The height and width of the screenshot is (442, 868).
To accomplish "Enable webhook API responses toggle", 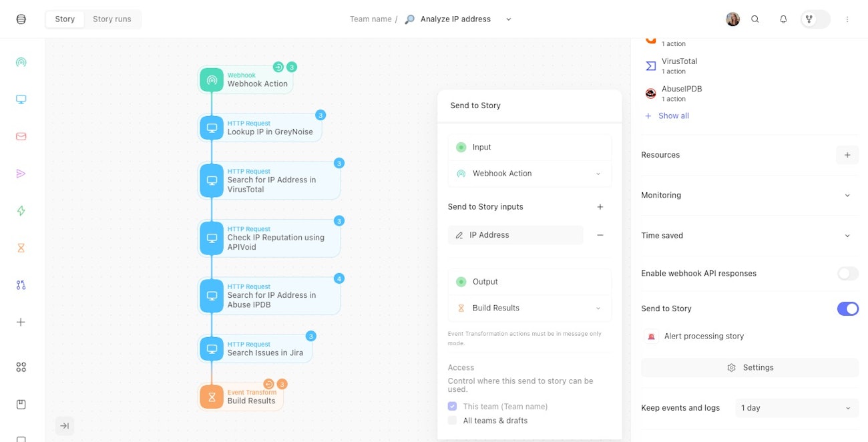I will (847, 274).
